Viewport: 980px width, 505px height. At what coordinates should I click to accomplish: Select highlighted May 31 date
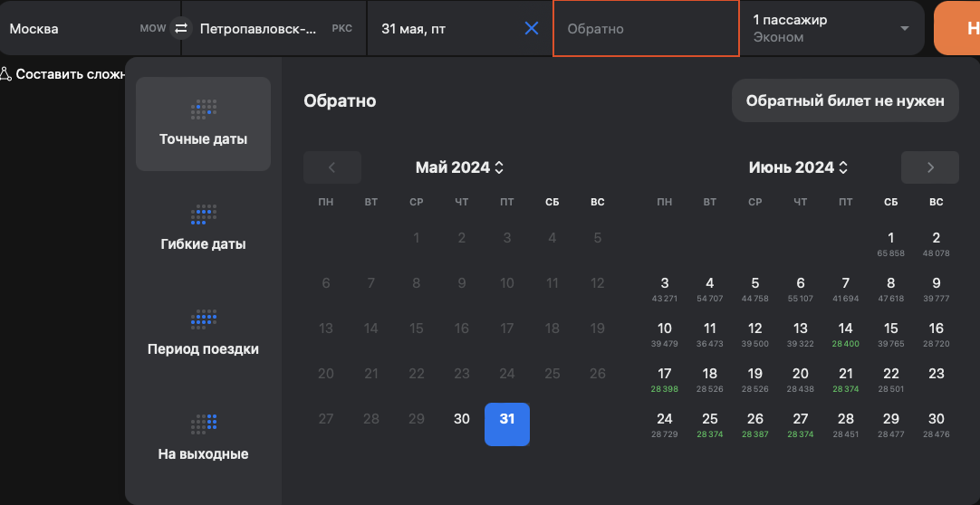point(507,424)
